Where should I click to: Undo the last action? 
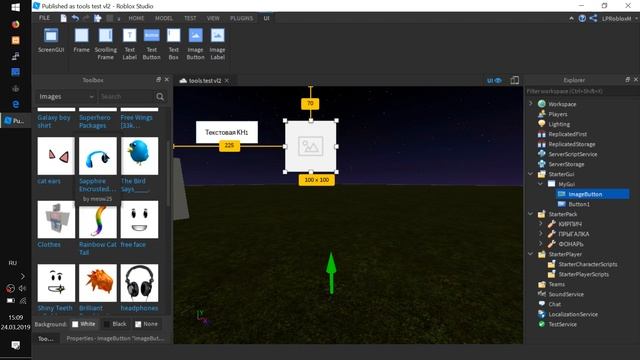75,18
